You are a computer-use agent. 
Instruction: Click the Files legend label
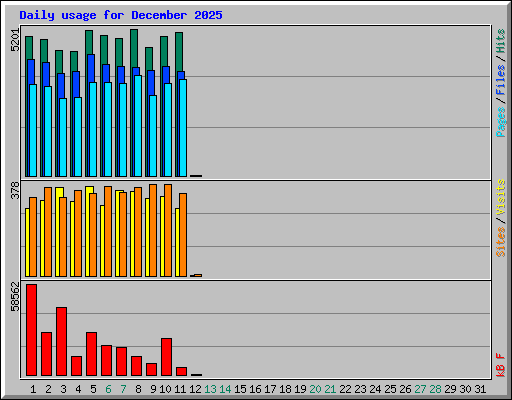pyautogui.click(x=500, y=79)
